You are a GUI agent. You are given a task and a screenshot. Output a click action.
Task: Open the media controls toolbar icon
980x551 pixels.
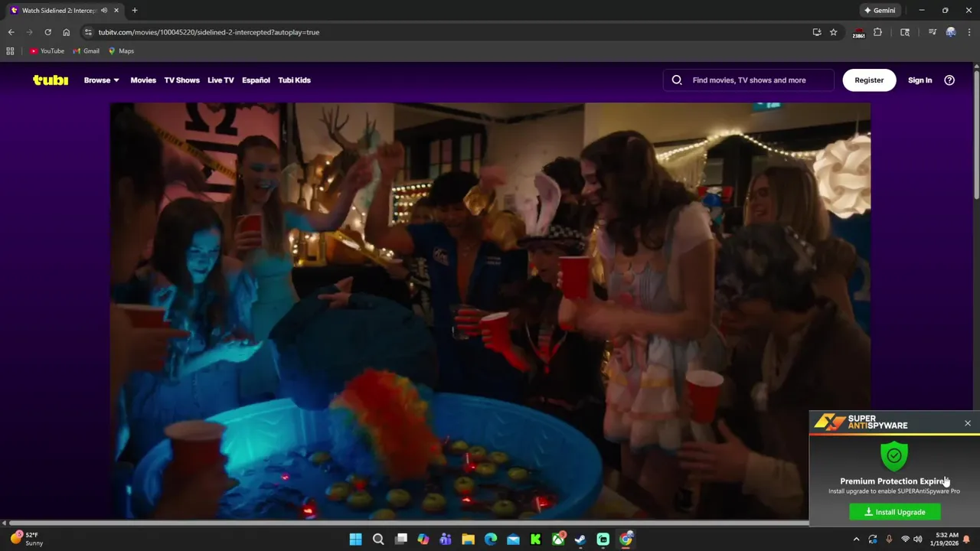coord(932,32)
